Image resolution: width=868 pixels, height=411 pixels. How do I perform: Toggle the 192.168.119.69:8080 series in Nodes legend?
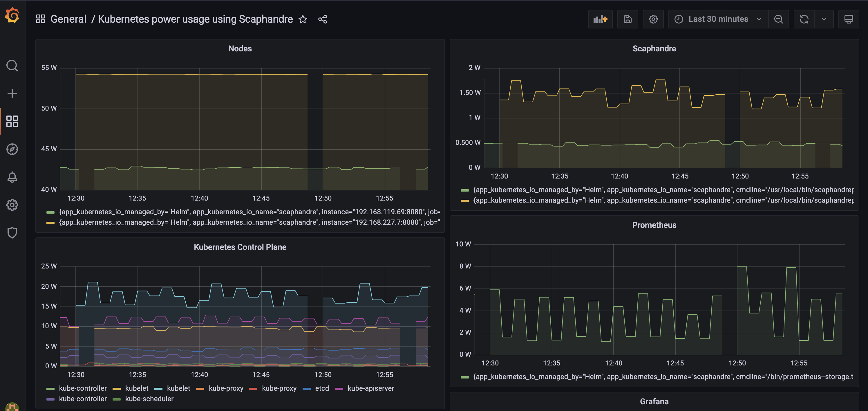[x=249, y=212]
